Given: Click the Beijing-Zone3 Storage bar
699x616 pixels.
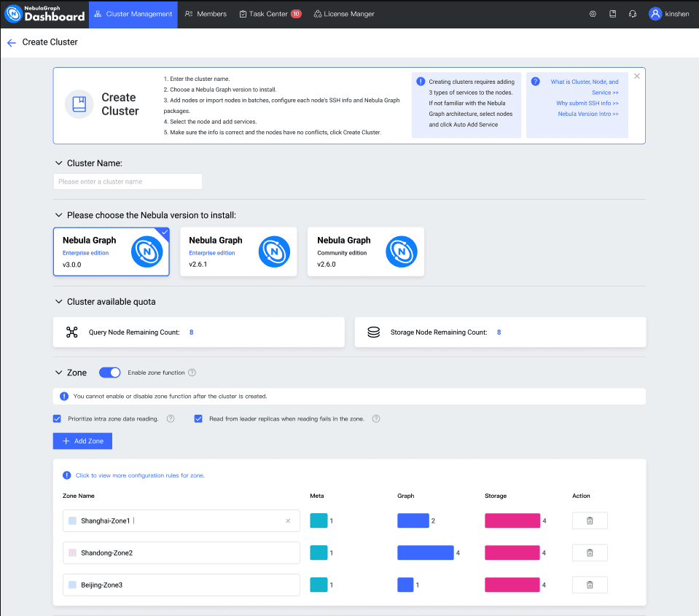Looking at the screenshot, I should [x=512, y=585].
